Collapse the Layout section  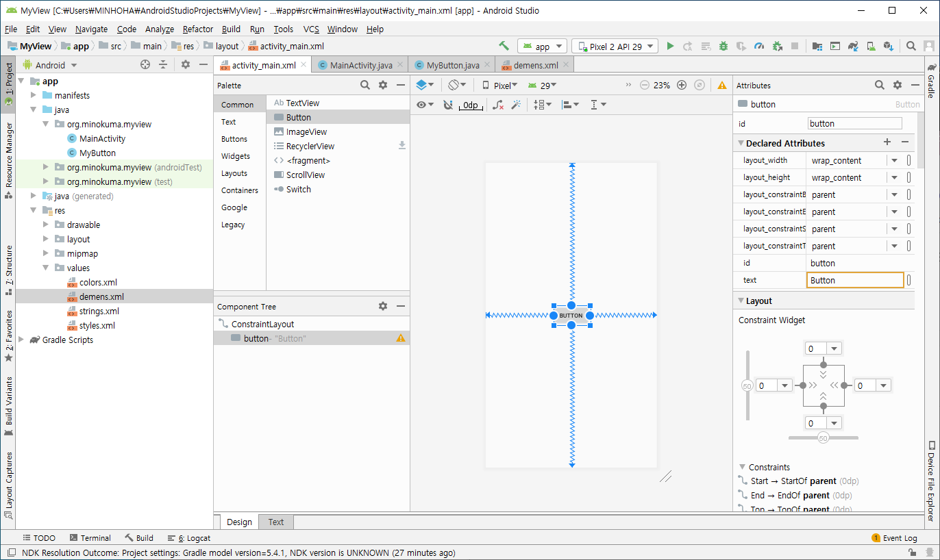[741, 301]
